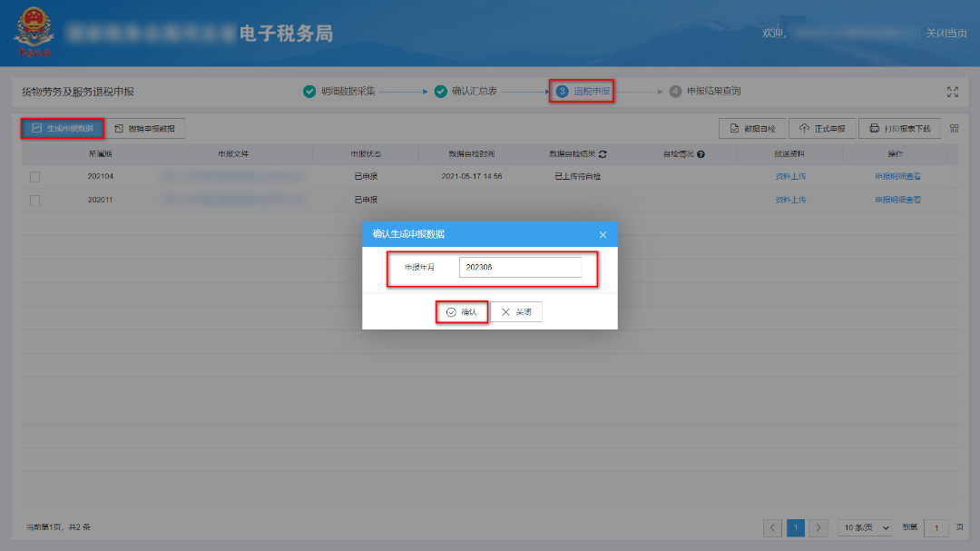Click the 申报年月 input field showing 202308
The height and width of the screenshot is (551, 980).
[x=520, y=267]
